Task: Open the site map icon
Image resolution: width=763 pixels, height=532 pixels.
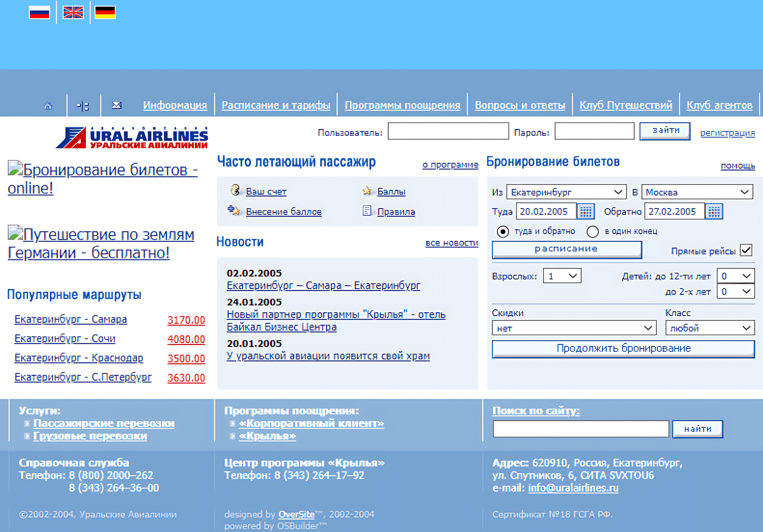Action: 83,106
